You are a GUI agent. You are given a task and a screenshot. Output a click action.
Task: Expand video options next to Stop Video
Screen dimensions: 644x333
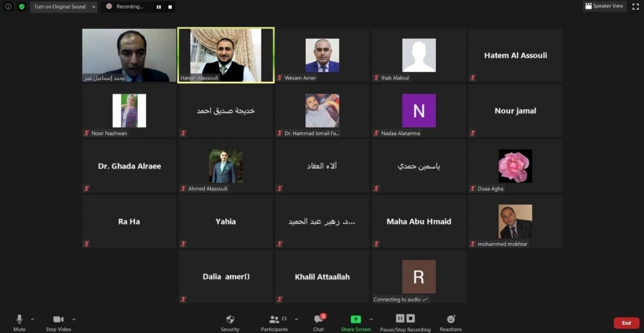pos(73,319)
